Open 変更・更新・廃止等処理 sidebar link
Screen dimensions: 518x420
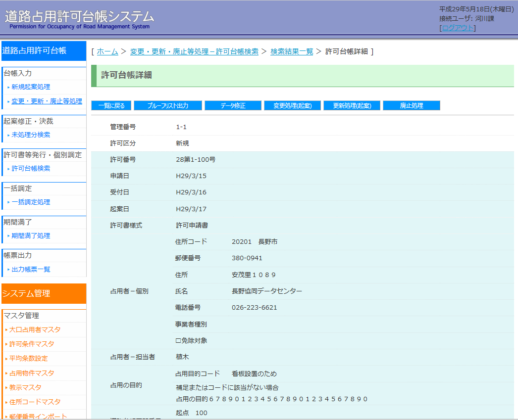(x=47, y=101)
